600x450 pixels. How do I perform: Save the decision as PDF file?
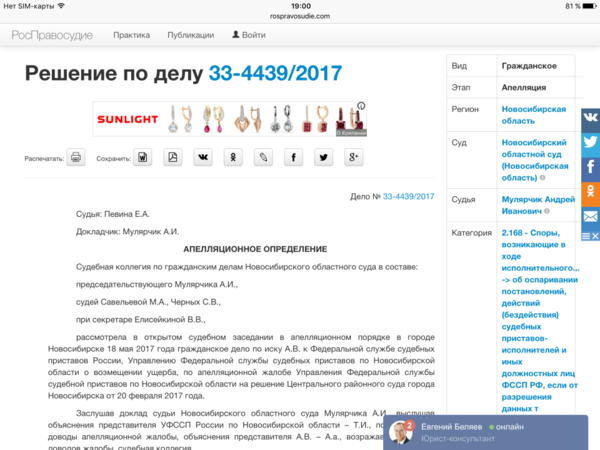[173, 158]
